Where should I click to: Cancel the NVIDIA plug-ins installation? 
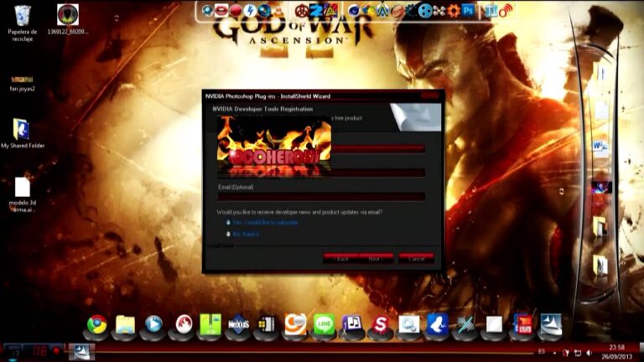(416, 259)
